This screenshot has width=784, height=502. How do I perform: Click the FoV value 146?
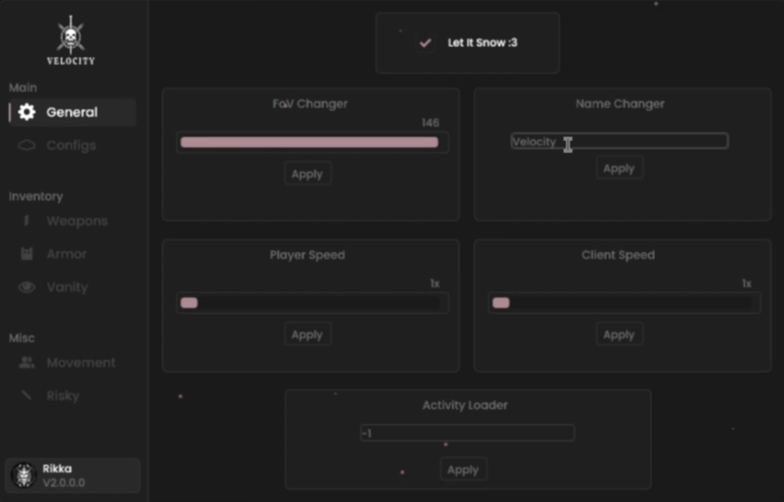click(x=430, y=123)
